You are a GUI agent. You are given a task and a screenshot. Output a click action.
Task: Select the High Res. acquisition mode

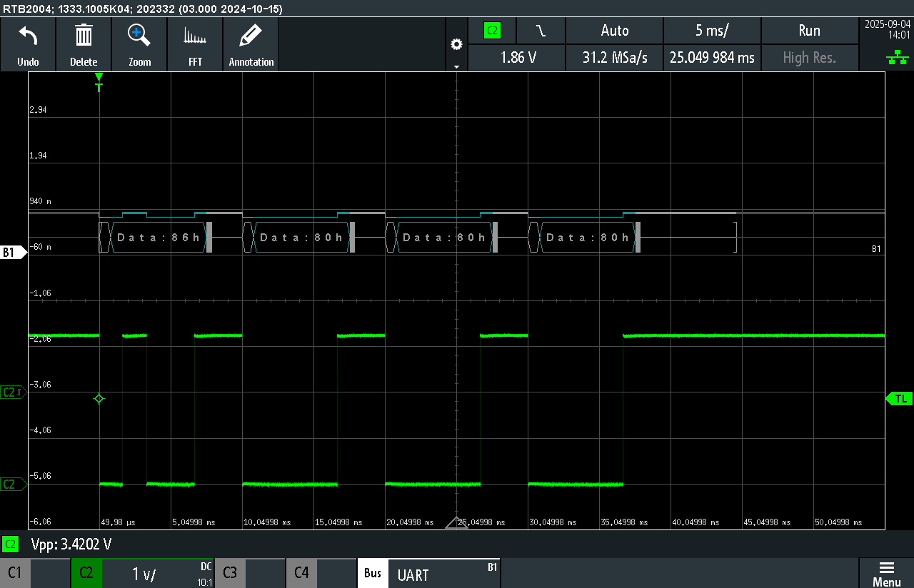[810, 58]
